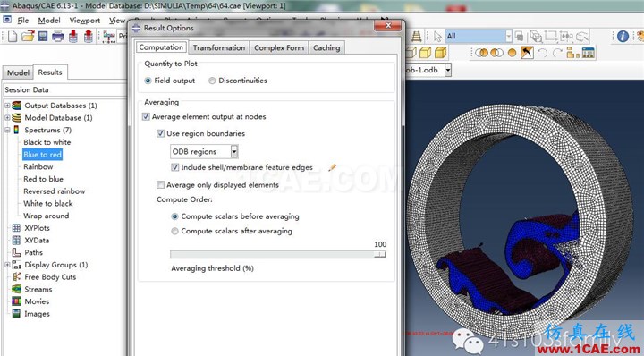Uncheck Average element output at nodes

(x=146, y=116)
